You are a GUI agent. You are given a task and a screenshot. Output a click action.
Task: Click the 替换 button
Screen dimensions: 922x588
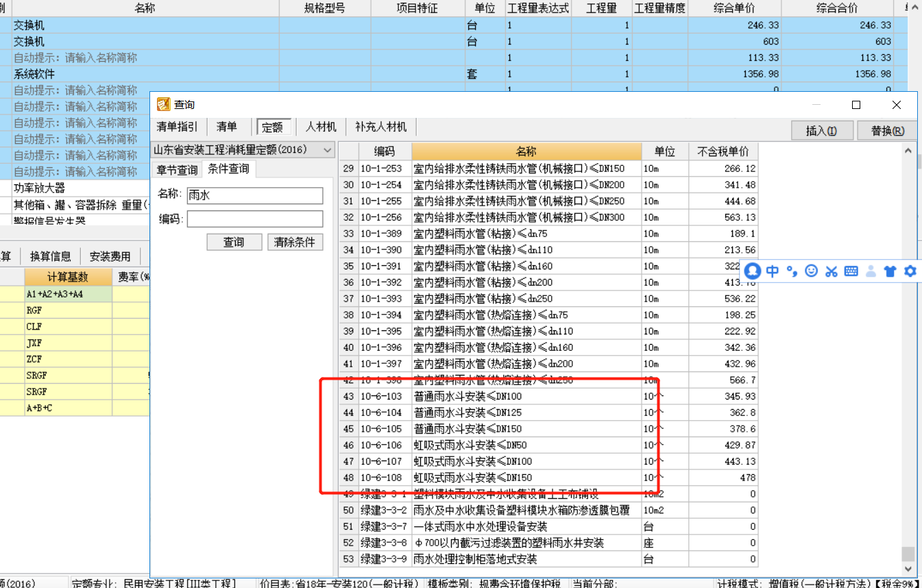click(887, 130)
